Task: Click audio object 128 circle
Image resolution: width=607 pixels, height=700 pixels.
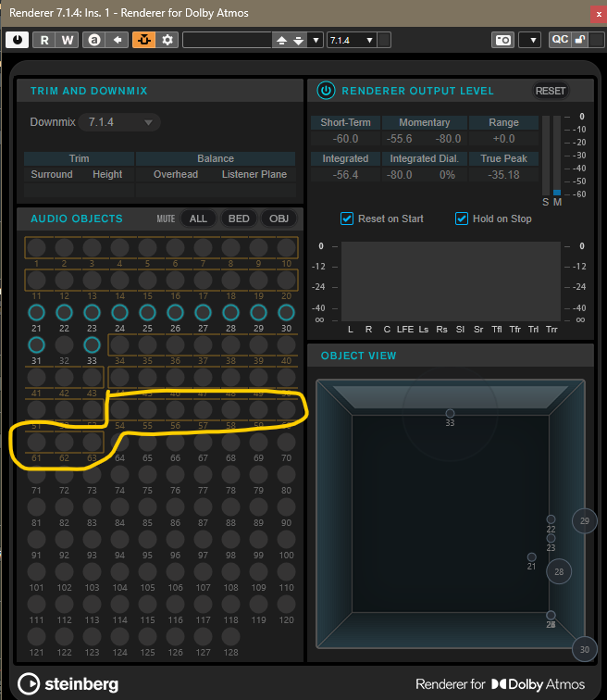Action: 230,637
